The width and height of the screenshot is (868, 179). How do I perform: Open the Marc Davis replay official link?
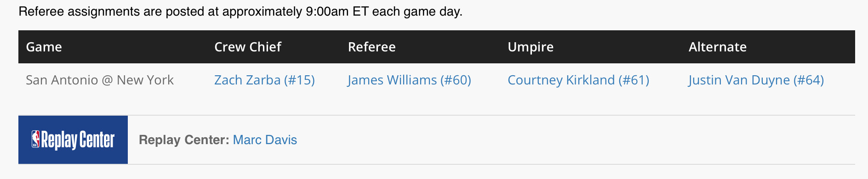pyautogui.click(x=265, y=140)
